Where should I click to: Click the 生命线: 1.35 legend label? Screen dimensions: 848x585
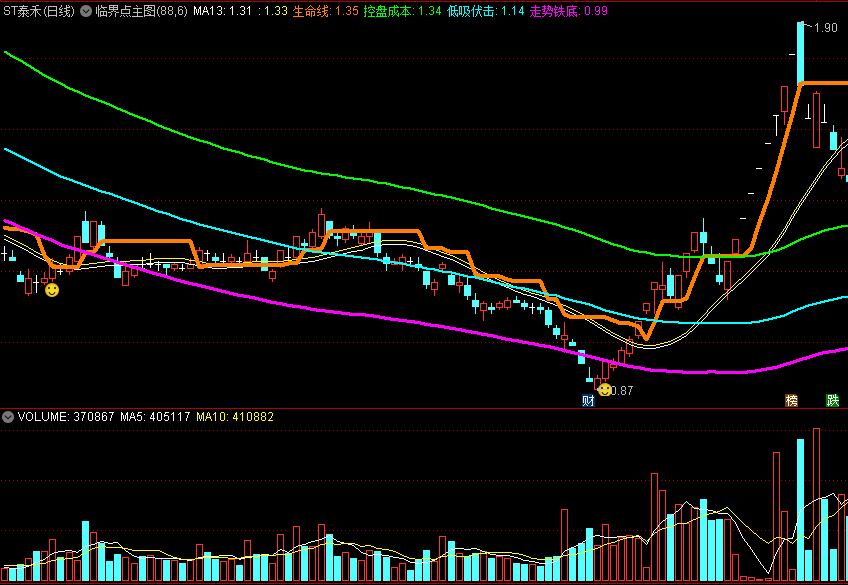point(326,11)
